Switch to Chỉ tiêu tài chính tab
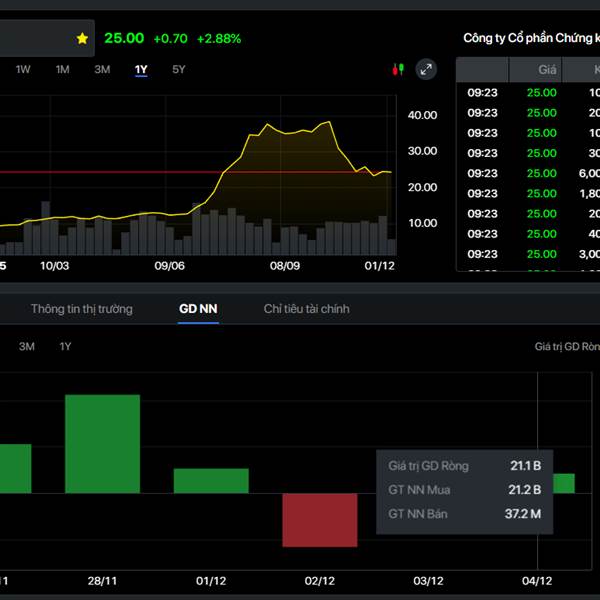Screen dimensions: 600x600 [306, 309]
